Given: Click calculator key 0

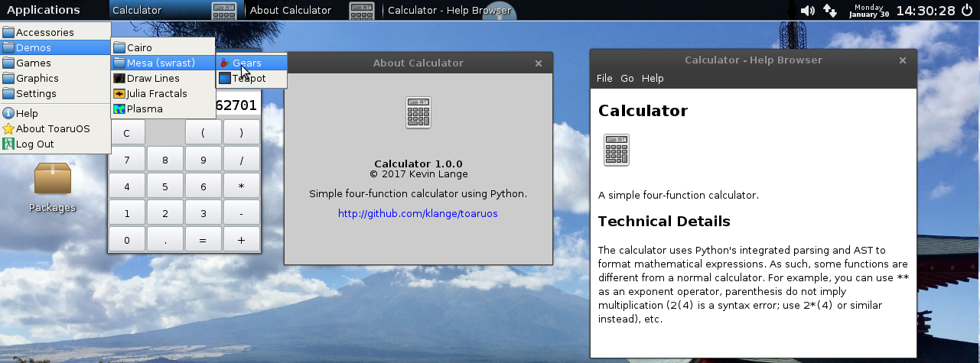Looking at the screenshot, I should [x=127, y=240].
